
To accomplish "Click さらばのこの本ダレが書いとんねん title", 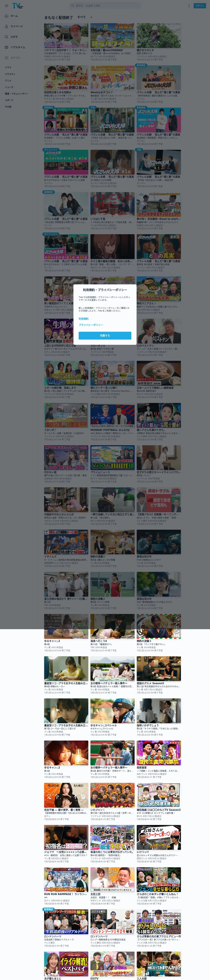I will 157,894.
